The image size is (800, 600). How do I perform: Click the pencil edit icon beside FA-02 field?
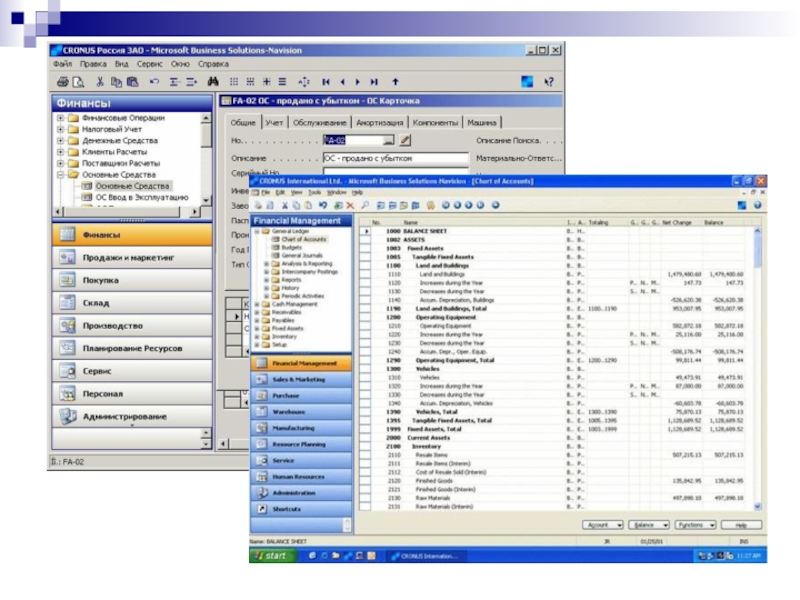[x=405, y=140]
